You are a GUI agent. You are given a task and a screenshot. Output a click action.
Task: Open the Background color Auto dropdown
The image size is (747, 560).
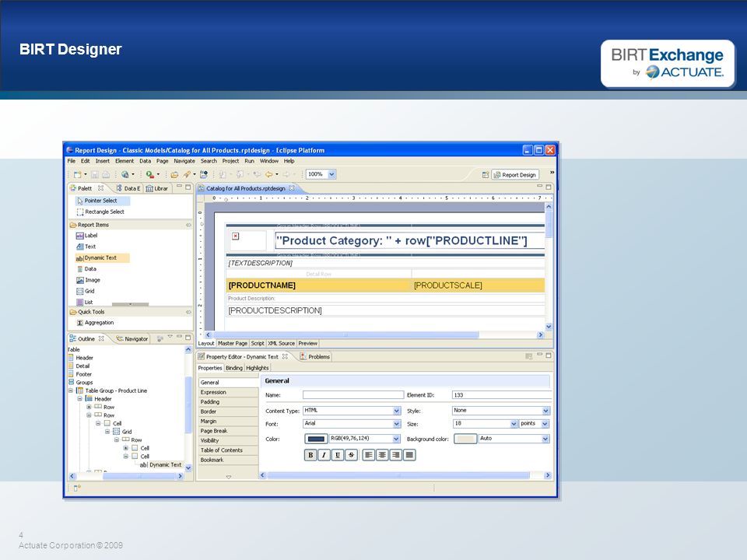pyautogui.click(x=545, y=439)
